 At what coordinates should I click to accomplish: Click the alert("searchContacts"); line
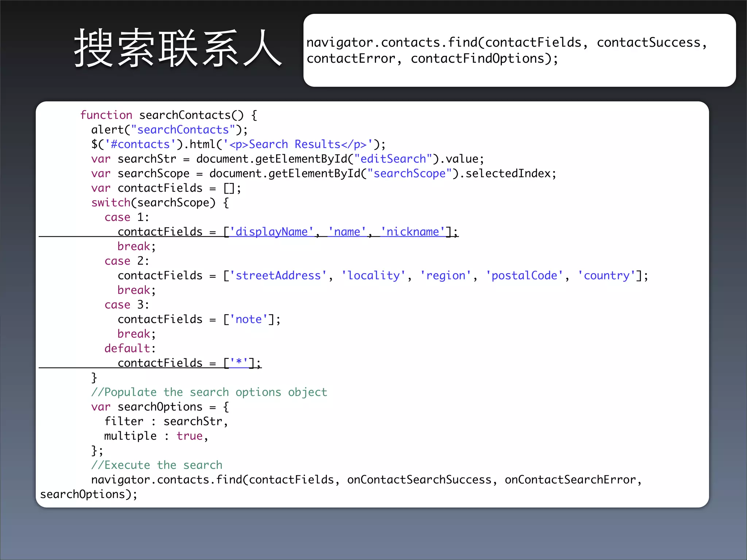170,130
